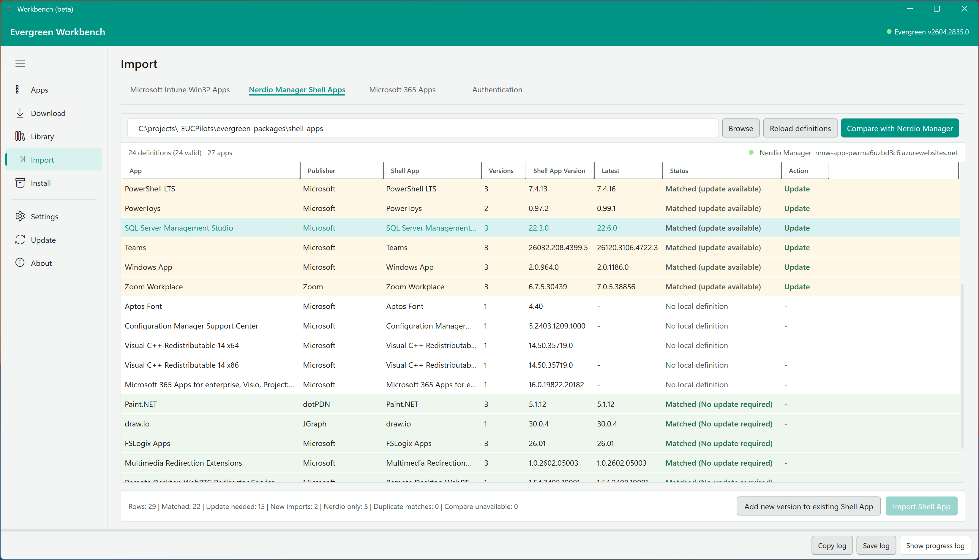Click the About info icon
Image resolution: width=979 pixels, height=560 pixels.
tap(20, 263)
